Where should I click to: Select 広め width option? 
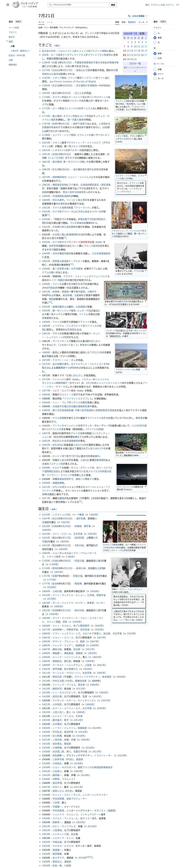pos(155,58)
